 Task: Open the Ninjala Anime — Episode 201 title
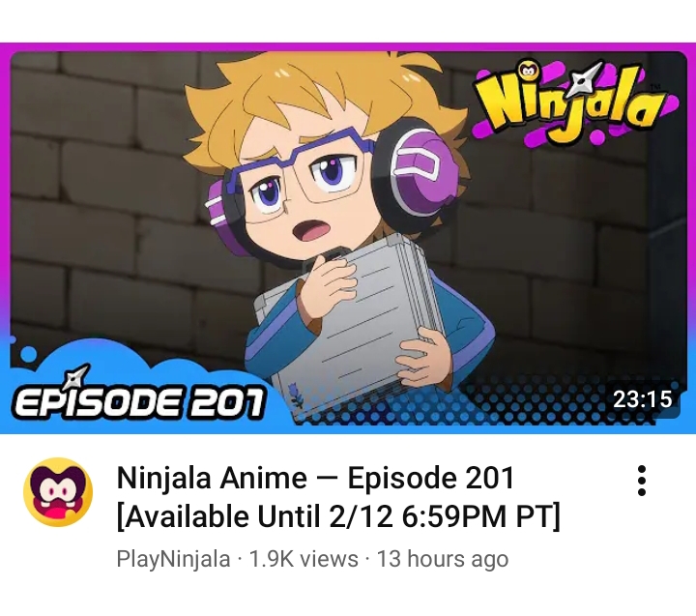(x=315, y=478)
